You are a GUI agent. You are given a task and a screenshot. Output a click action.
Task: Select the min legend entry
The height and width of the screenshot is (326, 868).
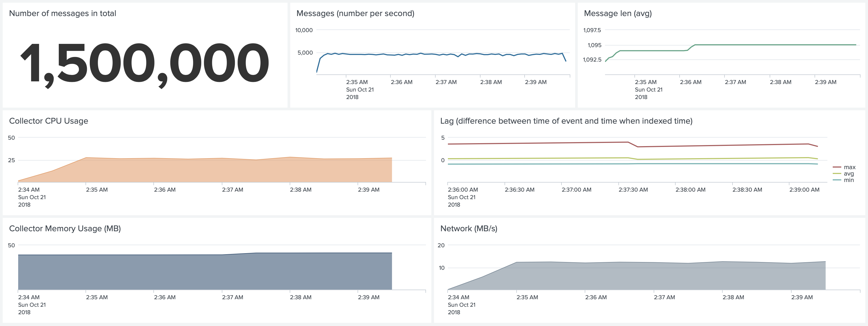click(x=848, y=180)
